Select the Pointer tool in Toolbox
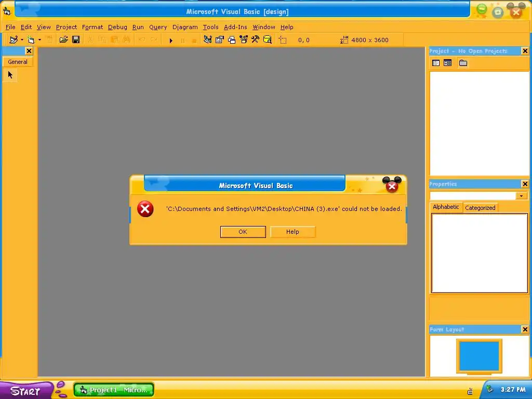 [10, 75]
